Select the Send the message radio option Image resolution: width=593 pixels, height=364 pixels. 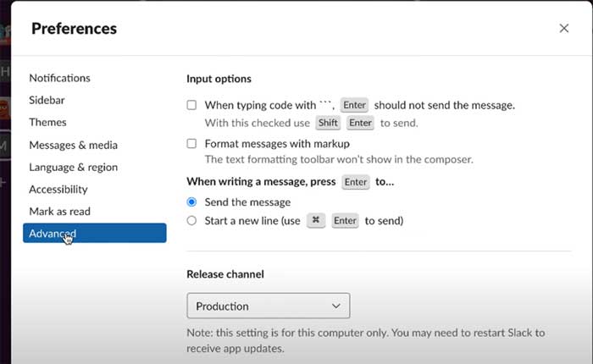point(191,202)
